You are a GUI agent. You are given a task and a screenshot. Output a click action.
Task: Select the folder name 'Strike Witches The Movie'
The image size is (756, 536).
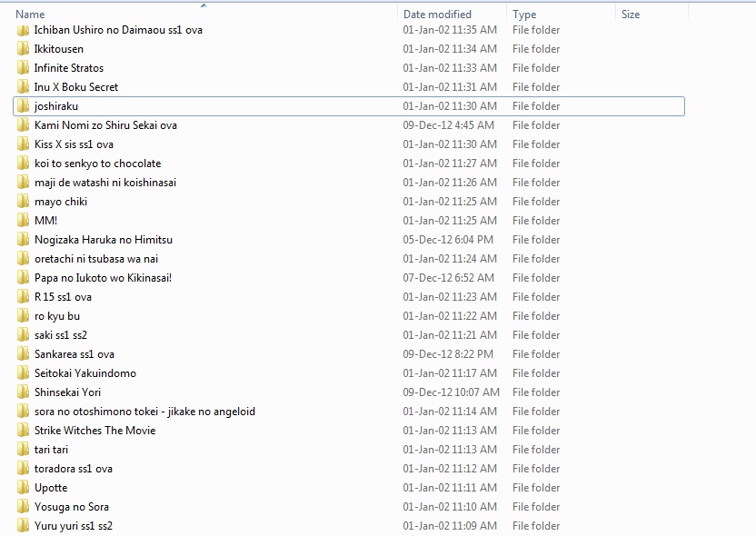click(95, 431)
